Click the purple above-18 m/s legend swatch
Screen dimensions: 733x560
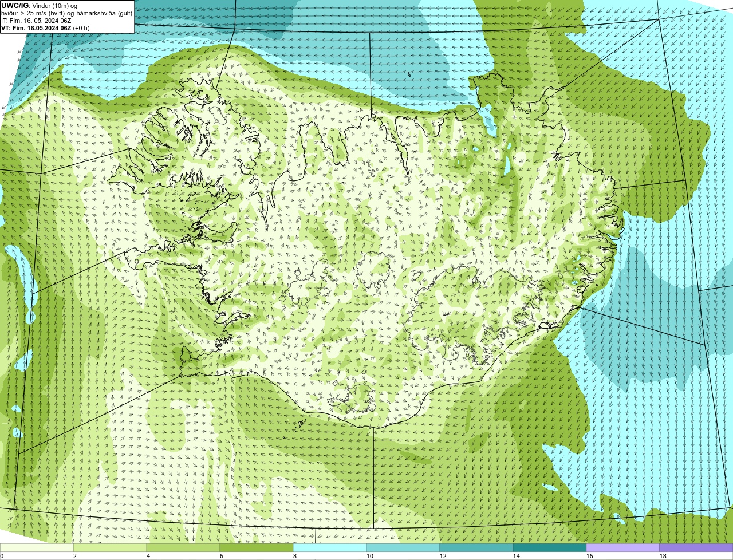[x=696, y=548]
